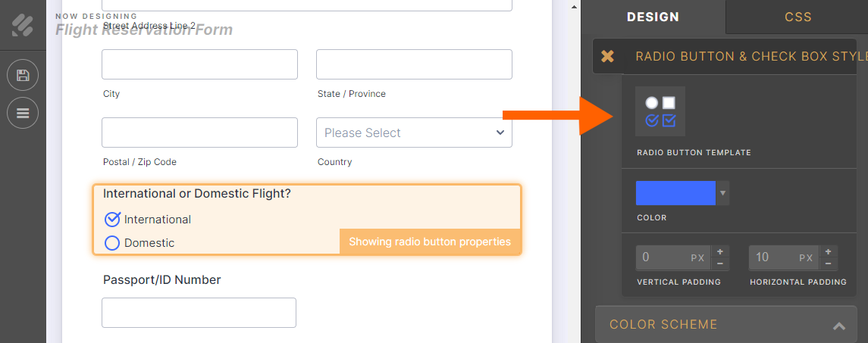
Task: Click the blue color swatch
Action: coord(675,193)
